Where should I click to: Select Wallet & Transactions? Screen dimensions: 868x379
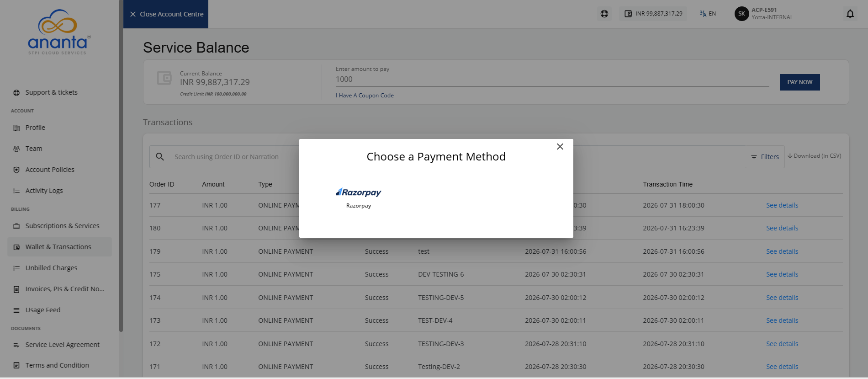click(x=59, y=247)
